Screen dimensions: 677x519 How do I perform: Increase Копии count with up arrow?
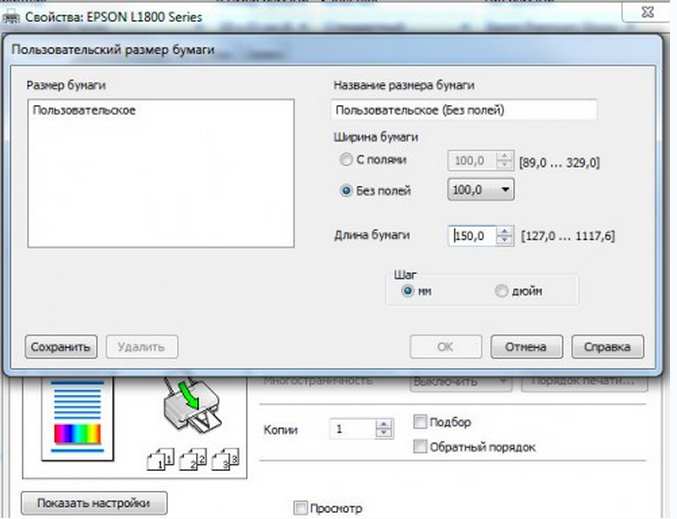383,424
